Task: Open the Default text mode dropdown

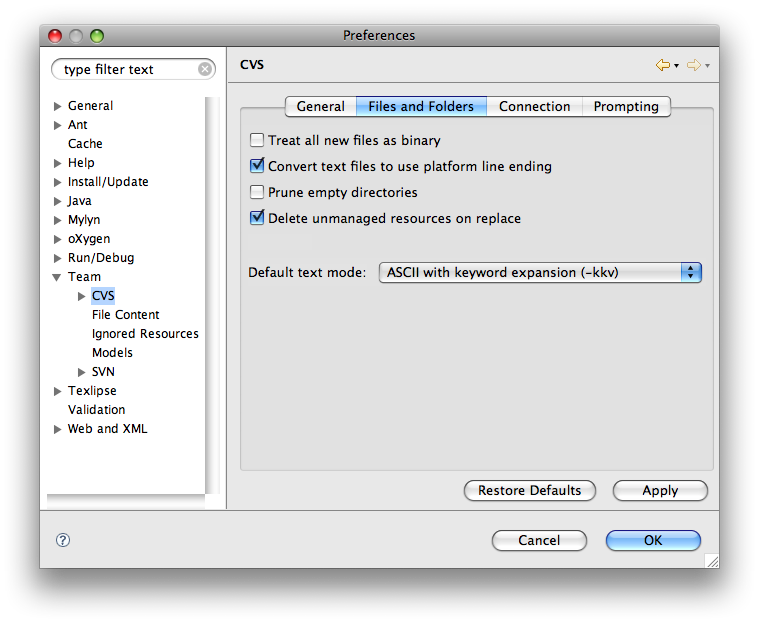Action: point(540,272)
